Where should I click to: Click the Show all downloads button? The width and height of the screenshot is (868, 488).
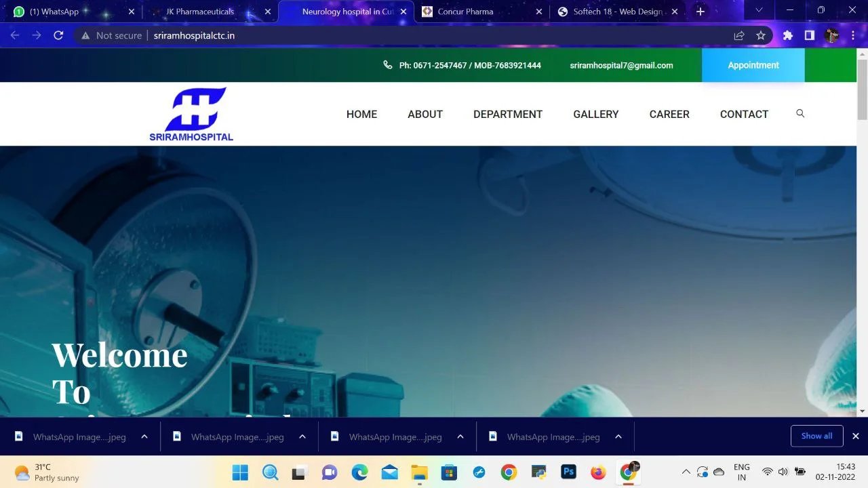point(816,436)
